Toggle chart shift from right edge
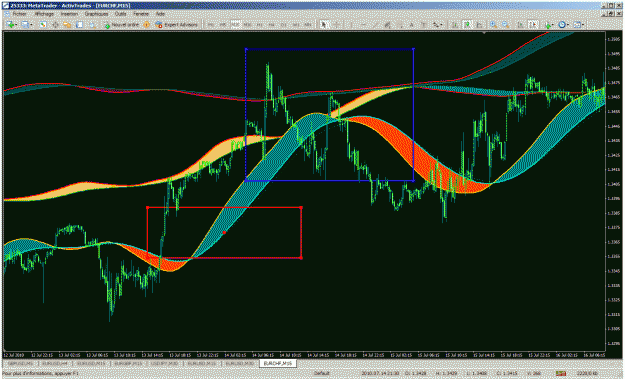Image resolution: width=625 pixels, height=379 pixels. click(533, 25)
